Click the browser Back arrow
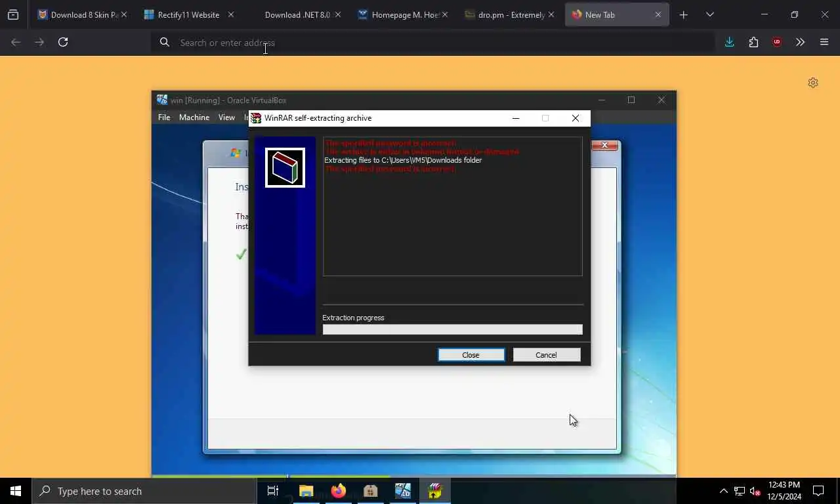This screenshot has width=840, height=504. tap(16, 42)
